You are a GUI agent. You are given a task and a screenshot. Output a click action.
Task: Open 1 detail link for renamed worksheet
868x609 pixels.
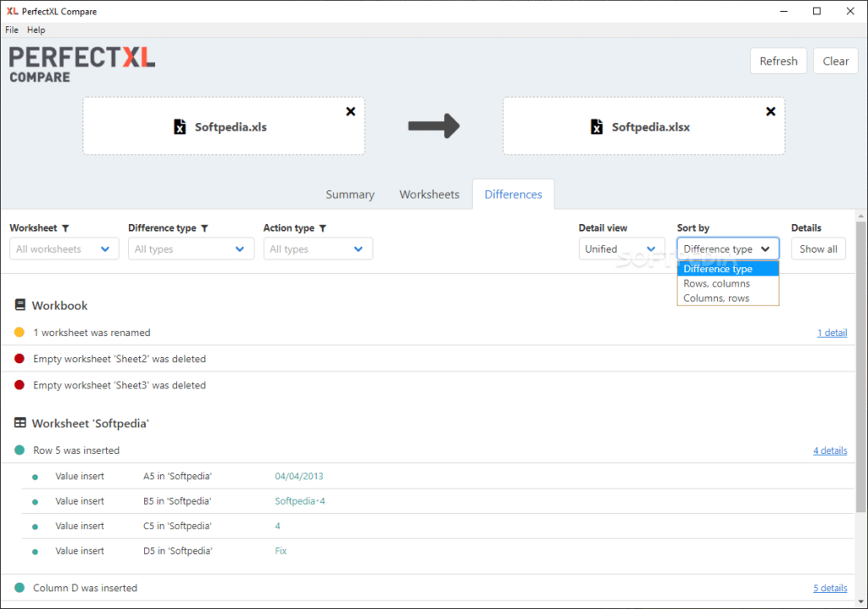point(832,332)
